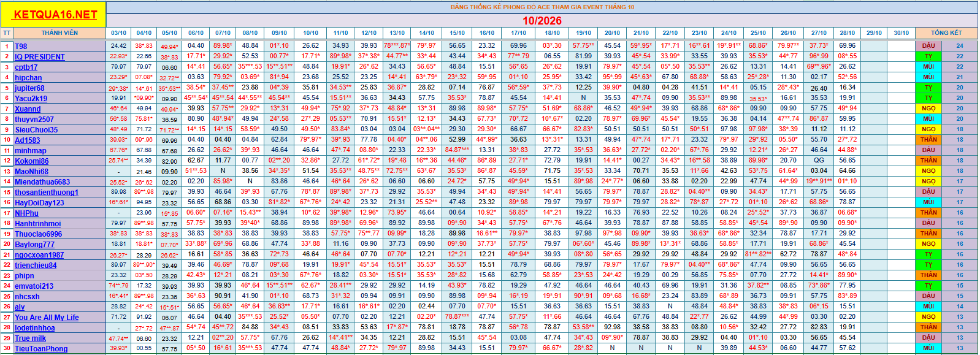Image resolution: width=980 pixels, height=355 pixels.
Task: Click member name cptb17
Action: pyautogui.click(x=26, y=67)
